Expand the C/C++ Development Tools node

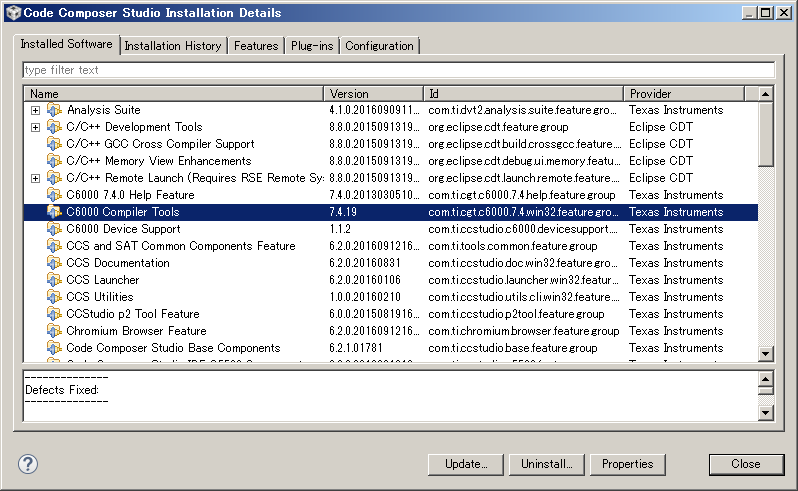(x=35, y=127)
